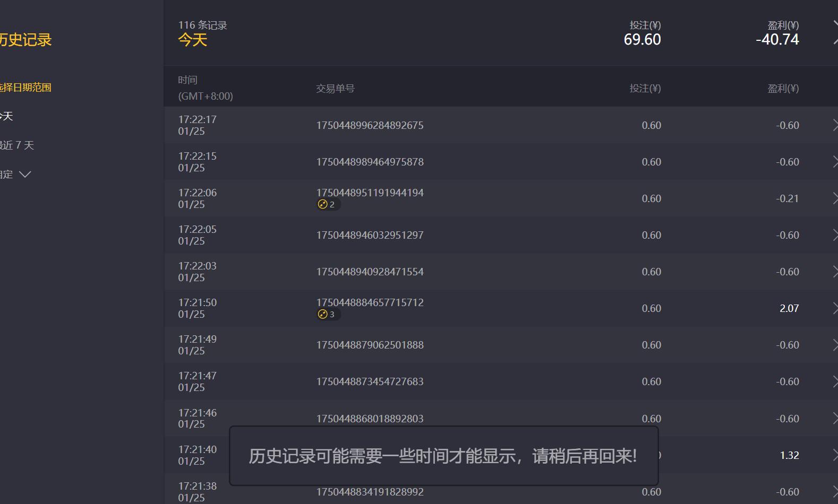Click the 时间 (GMT+8:00) column header
Viewport: 838px width, 504px height.
(x=205, y=88)
